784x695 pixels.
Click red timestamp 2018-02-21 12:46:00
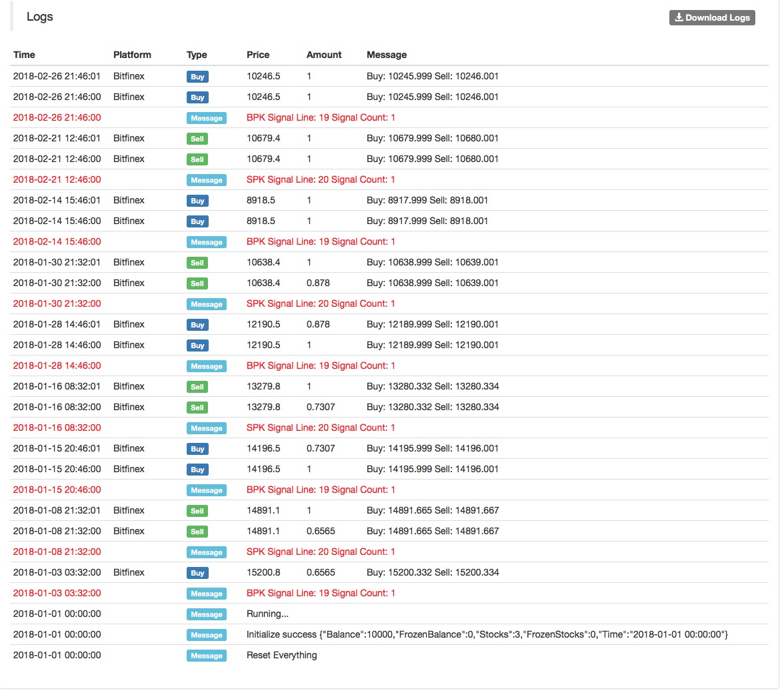pos(57,179)
